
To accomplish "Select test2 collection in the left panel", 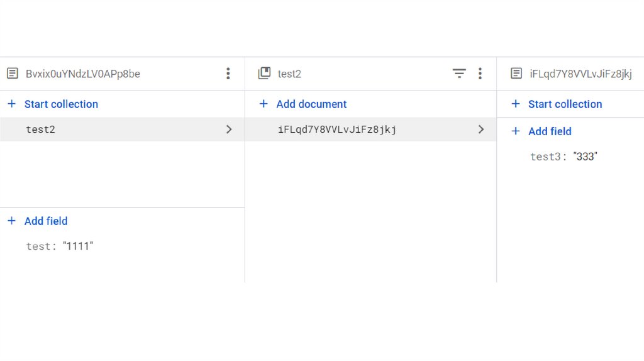I will [40, 130].
